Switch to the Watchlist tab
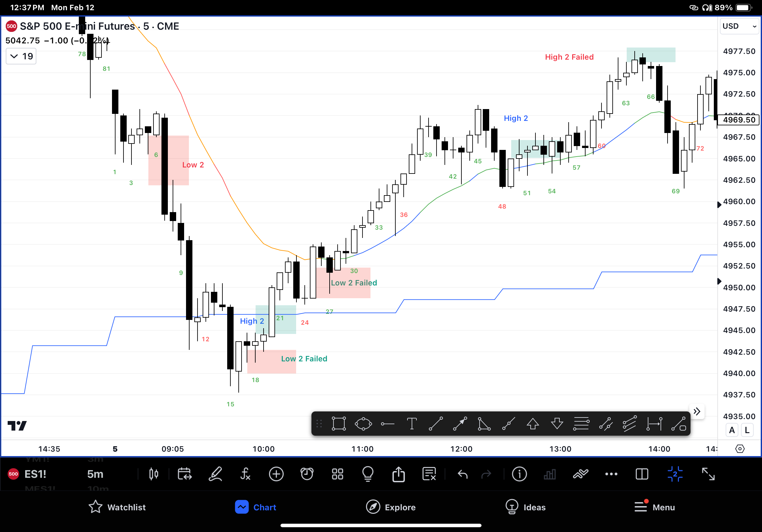 coord(117,507)
